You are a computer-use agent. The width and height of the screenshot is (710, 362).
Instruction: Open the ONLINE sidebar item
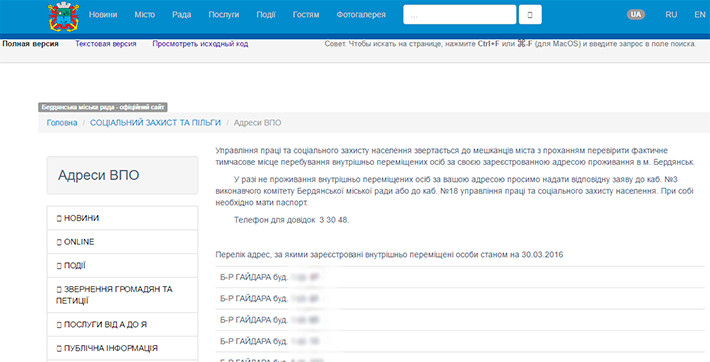(122, 242)
